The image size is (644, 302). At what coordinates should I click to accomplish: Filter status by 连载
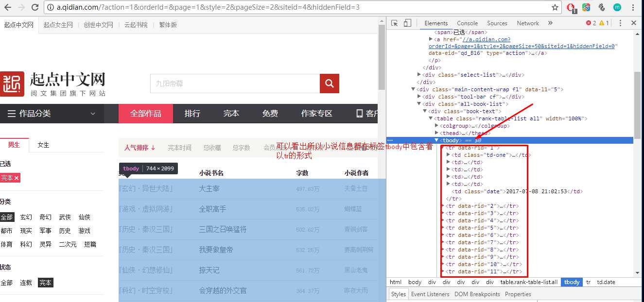coord(26,283)
